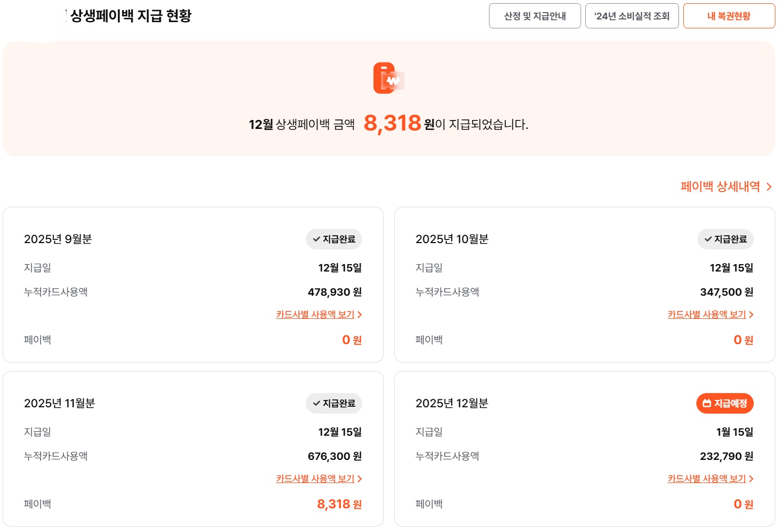This screenshot has height=532, width=779.
Task: View 카드사별 사용액 for 12월분
Action: [x=707, y=479]
